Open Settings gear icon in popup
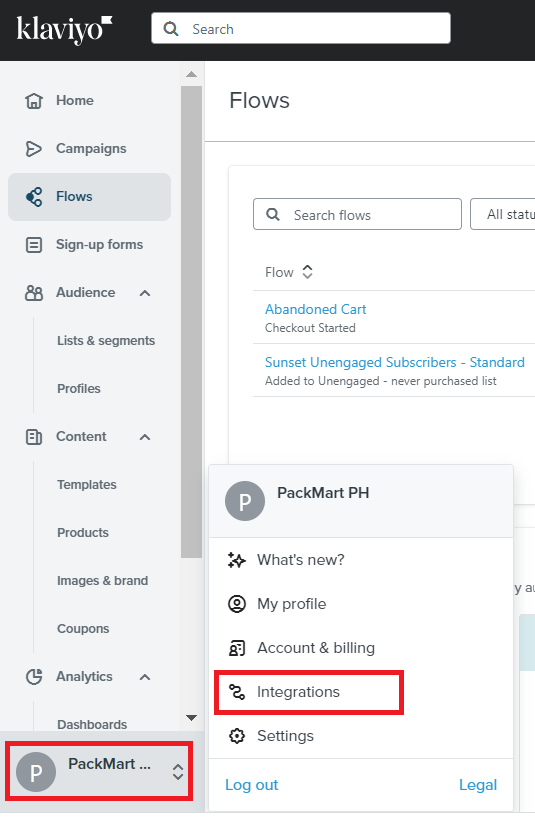Screen dimensions: 535x822 [237, 736]
